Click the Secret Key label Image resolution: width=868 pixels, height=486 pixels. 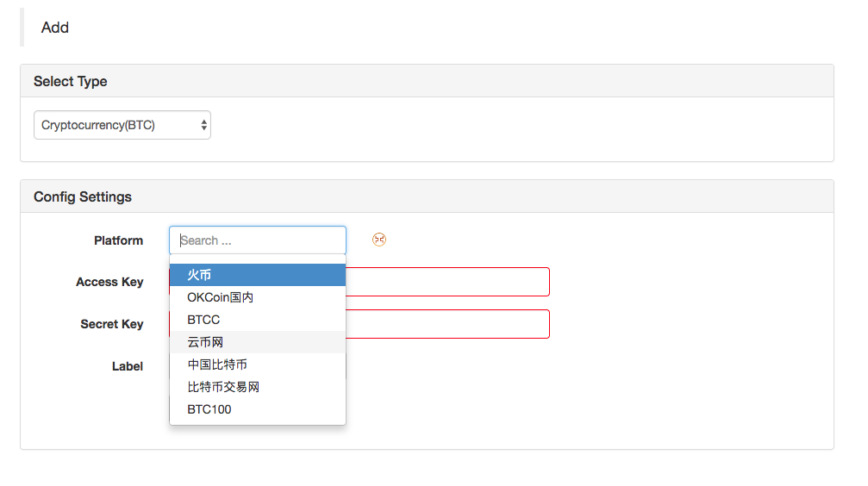(112, 324)
